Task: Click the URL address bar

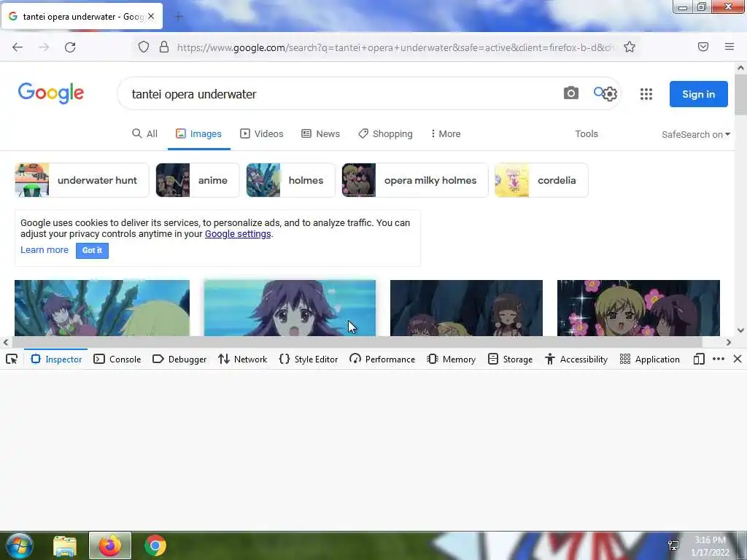Action: 395,47
